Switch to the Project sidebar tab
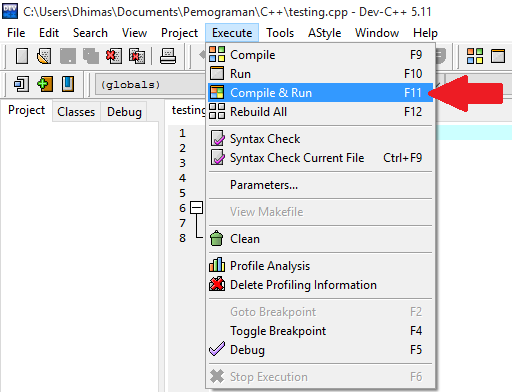Viewport: 512px width, 392px height. (x=26, y=110)
